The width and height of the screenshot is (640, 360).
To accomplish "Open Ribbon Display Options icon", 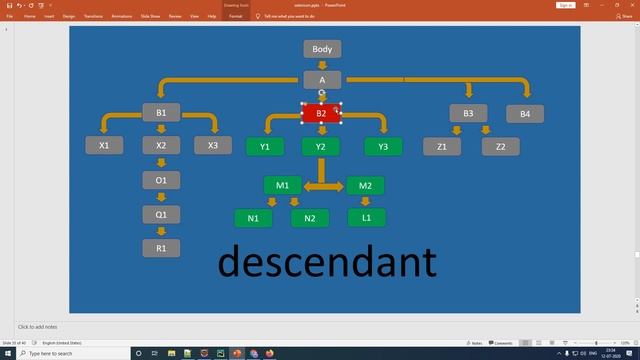I will (x=586, y=5).
